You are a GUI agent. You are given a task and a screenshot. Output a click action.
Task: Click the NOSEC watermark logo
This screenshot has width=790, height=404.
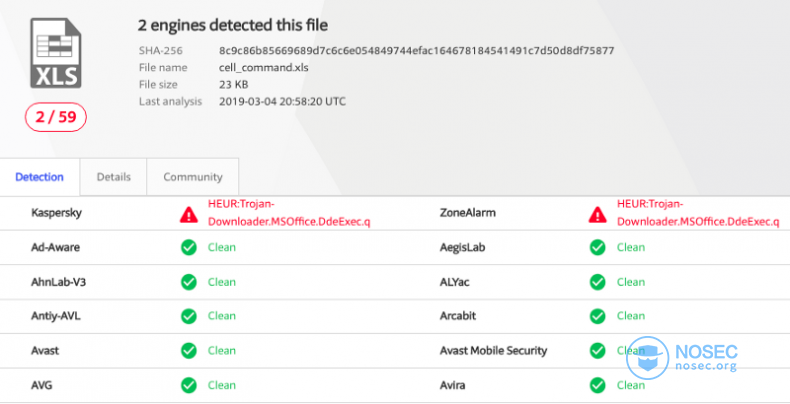(682, 358)
